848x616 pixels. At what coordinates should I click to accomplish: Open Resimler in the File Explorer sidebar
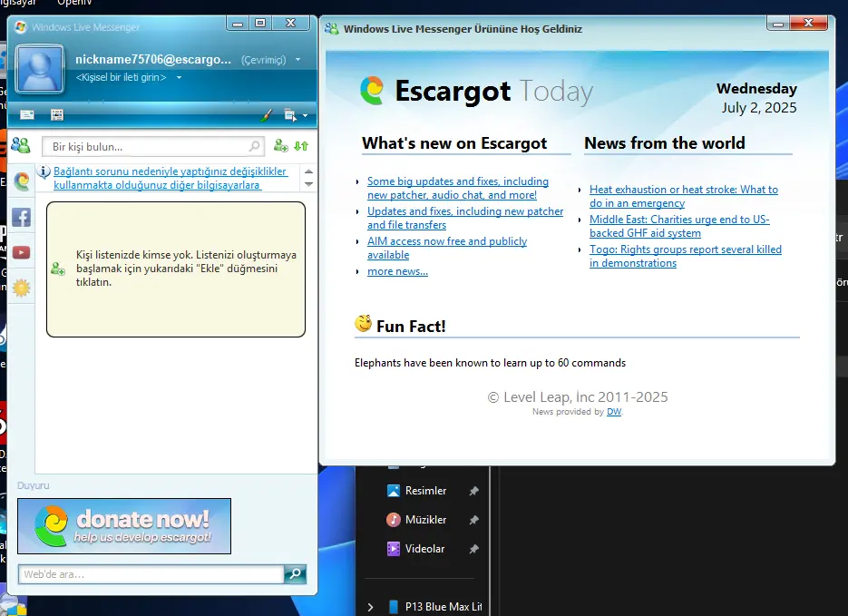[425, 491]
